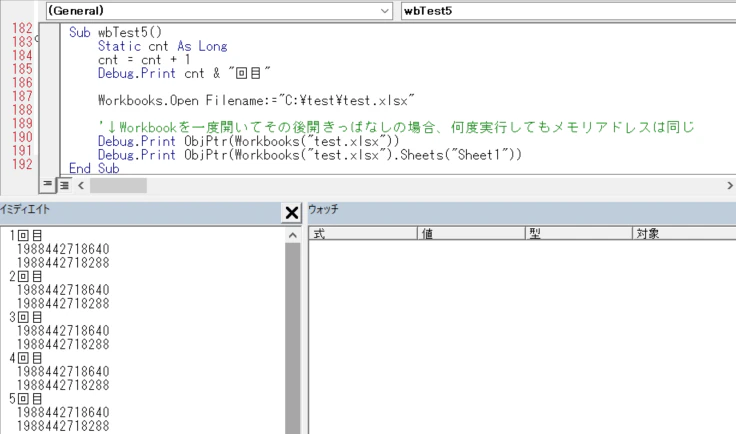The image size is (736, 434).
Task: Click '2回目' in Immediate window
Action: (x=26, y=276)
